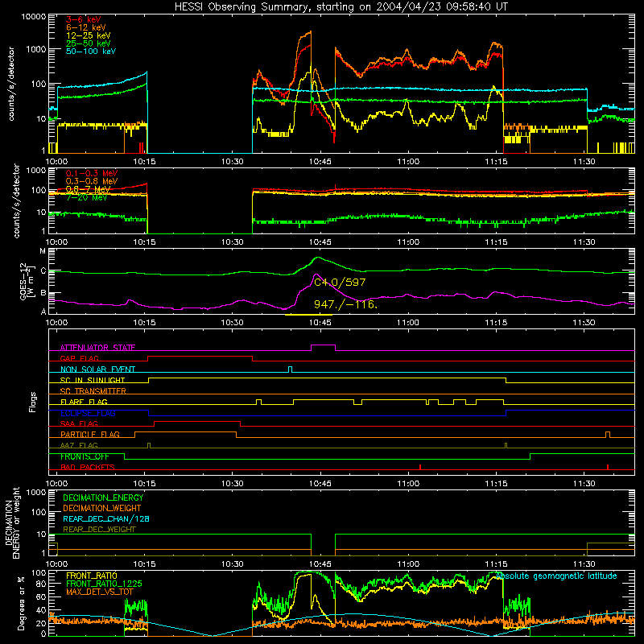Select the BAD_PACKETS flag label
The image size is (644, 644).
click(88, 467)
